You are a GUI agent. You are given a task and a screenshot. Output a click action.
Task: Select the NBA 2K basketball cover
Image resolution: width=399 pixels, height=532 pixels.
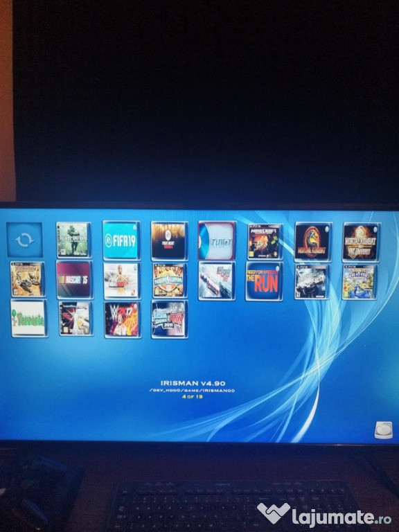pyautogui.click(x=121, y=281)
